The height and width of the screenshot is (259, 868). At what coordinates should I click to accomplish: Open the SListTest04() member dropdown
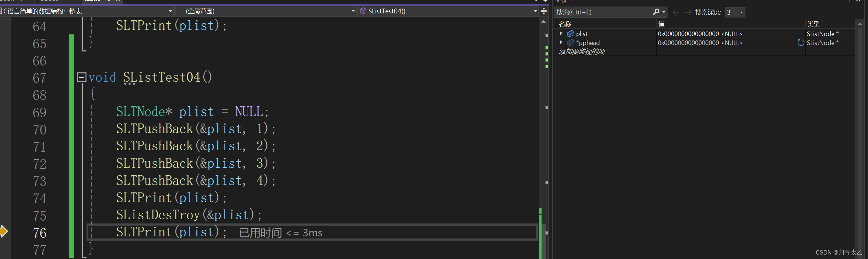click(448, 11)
